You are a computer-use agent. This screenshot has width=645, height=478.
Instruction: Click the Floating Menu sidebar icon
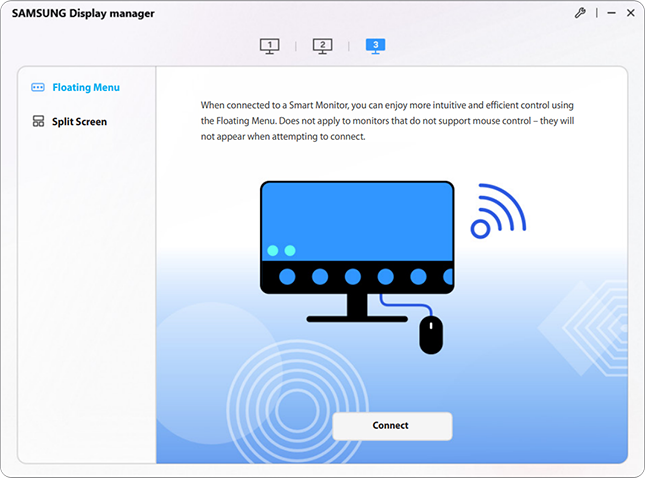(38, 88)
